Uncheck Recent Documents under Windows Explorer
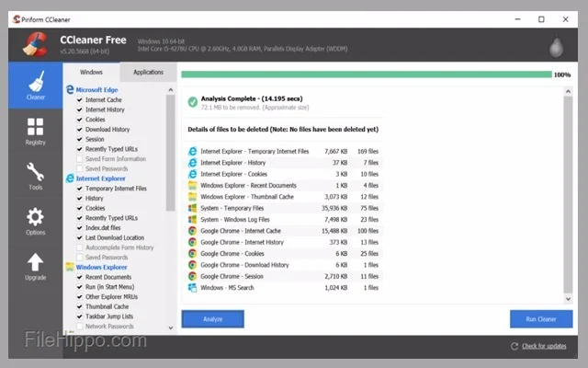This screenshot has height=368, width=588. coord(80,277)
